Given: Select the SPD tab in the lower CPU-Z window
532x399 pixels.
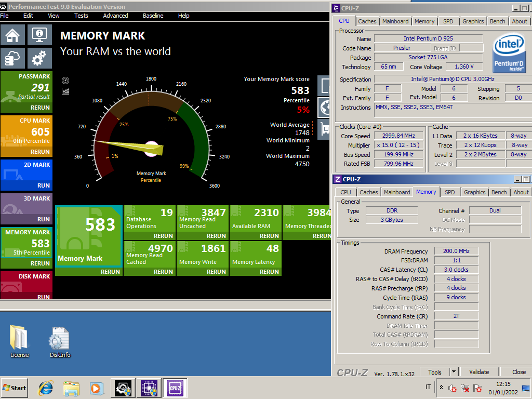Looking at the screenshot, I should click(x=449, y=192).
